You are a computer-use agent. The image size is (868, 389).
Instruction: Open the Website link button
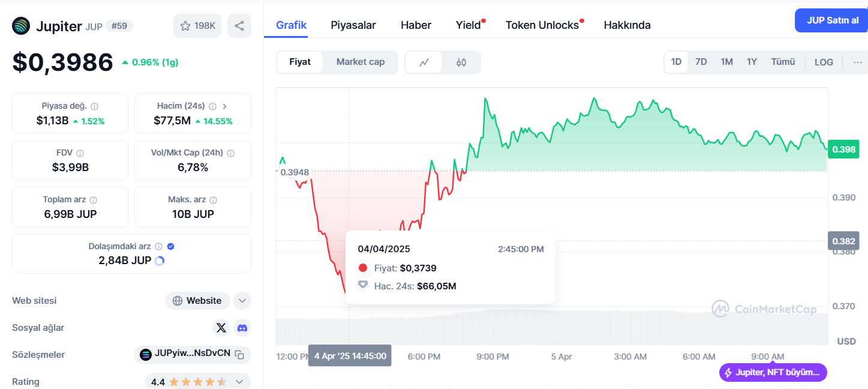pyautogui.click(x=197, y=301)
